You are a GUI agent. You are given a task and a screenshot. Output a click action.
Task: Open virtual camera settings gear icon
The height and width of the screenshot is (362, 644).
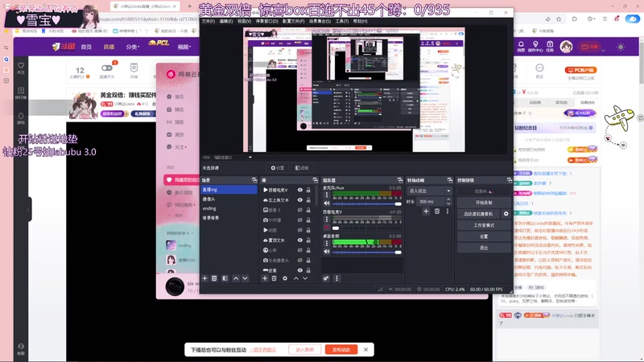coord(506,214)
